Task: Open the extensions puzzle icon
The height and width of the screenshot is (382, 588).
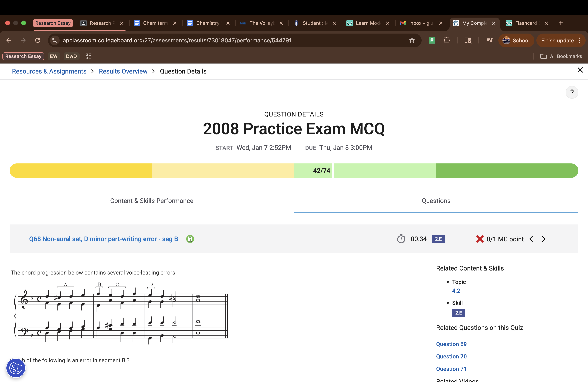Action: [446, 40]
